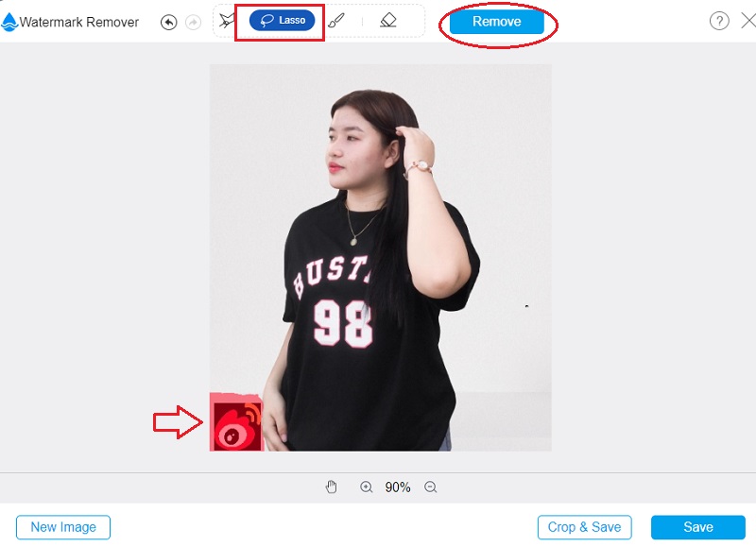Select the polygonal lasso tool
756x547 pixels.
pos(226,19)
